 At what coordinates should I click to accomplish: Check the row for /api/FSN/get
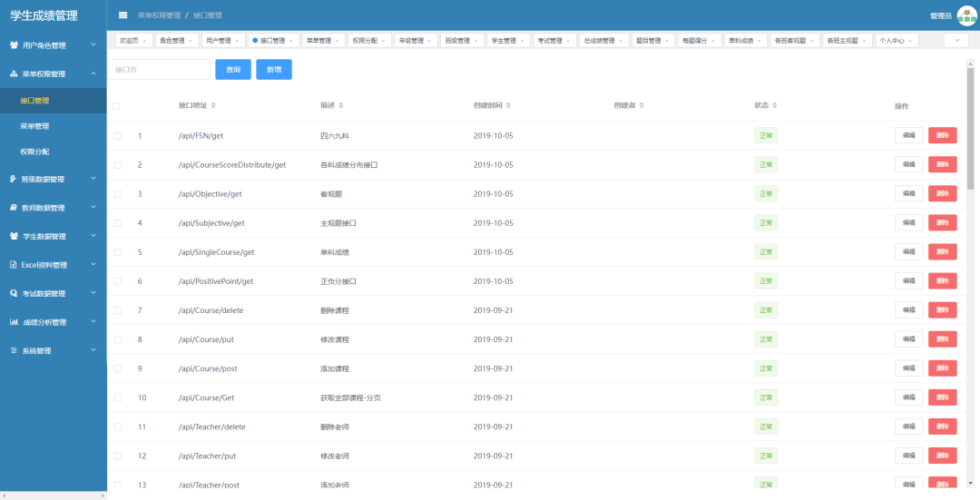pyautogui.click(x=118, y=135)
